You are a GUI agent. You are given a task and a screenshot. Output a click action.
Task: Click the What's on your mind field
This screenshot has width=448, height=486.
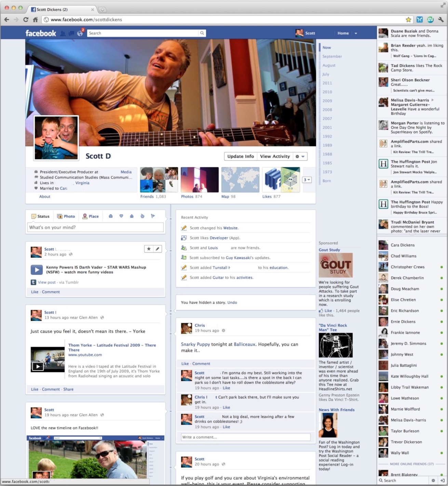95,227
